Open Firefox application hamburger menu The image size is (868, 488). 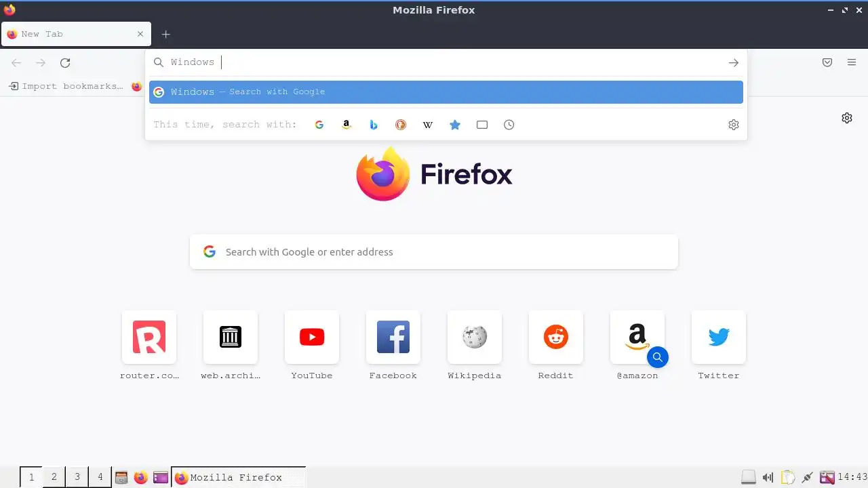852,62
